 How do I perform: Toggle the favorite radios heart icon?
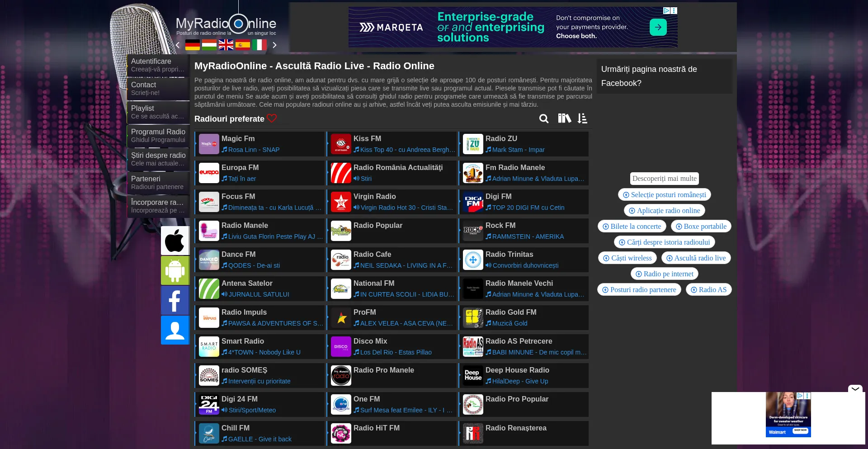pos(272,118)
